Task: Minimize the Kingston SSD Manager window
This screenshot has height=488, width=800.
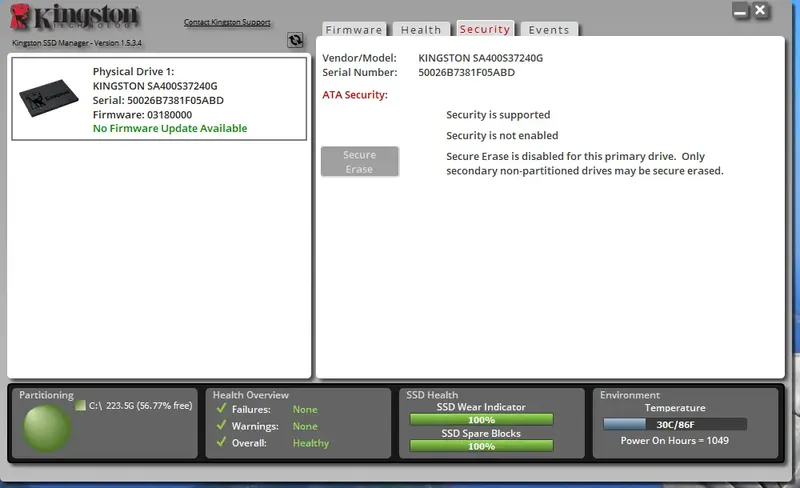Action: 740,11
